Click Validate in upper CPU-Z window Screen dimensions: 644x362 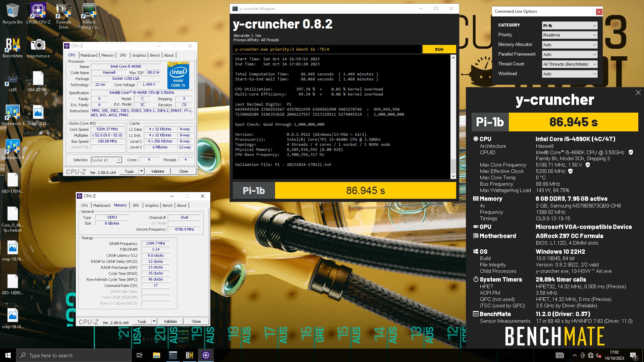[158, 171]
